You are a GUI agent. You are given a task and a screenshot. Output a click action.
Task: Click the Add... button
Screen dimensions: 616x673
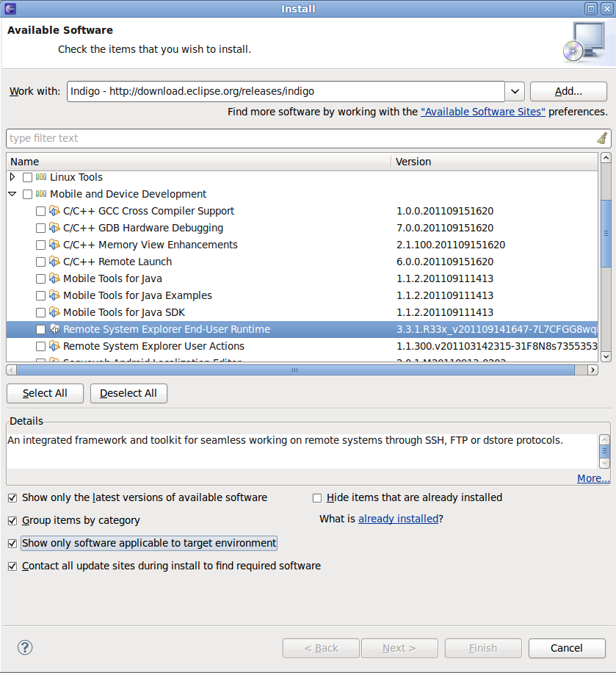(568, 91)
